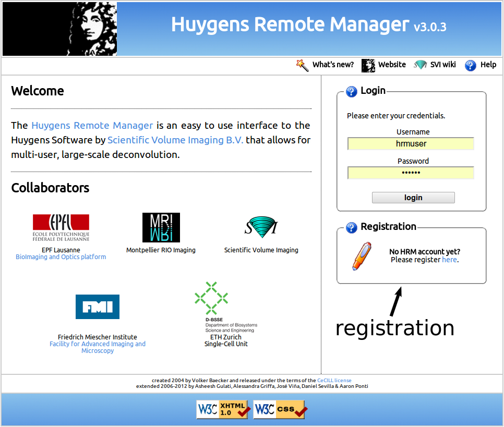Open the Scientific Volume Imaging B.V. link
The image size is (504, 427).
(175, 140)
